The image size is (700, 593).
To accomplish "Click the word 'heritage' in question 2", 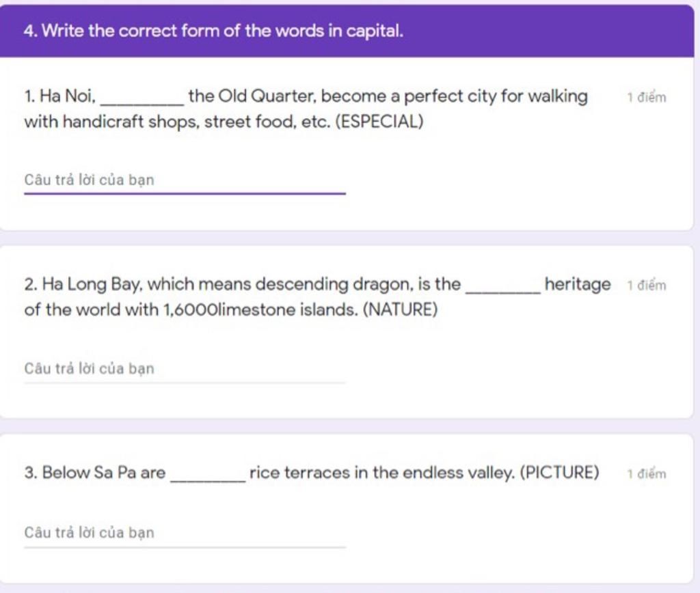I will pos(578,284).
